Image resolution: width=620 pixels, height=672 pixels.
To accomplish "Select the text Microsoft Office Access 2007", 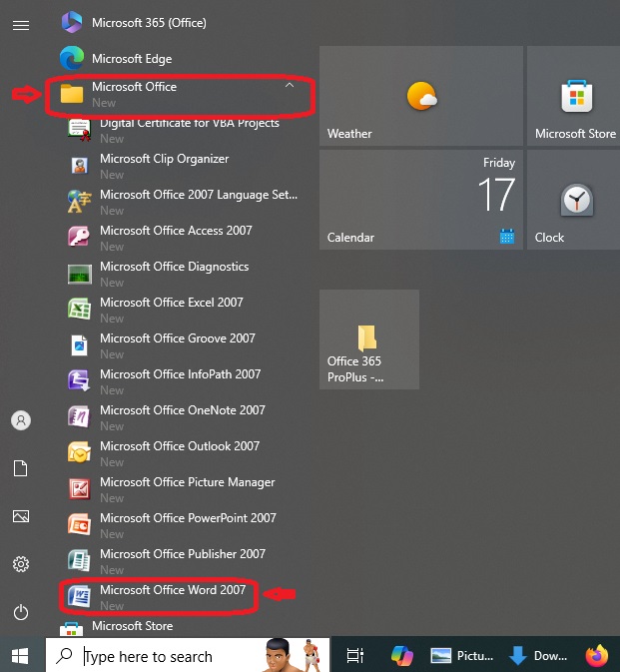I will tap(176, 230).
